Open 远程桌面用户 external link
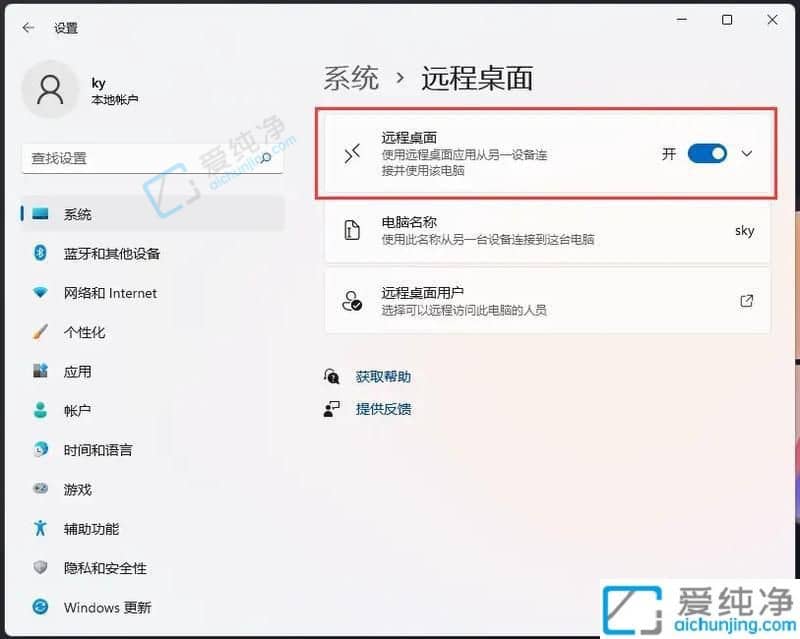The height and width of the screenshot is (639, 800). [x=746, y=300]
